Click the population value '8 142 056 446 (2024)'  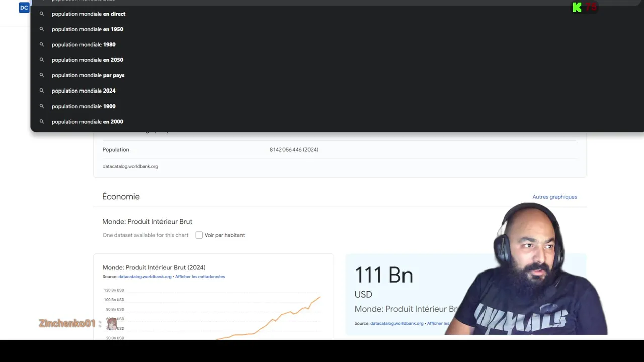pyautogui.click(x=294, y=150)
